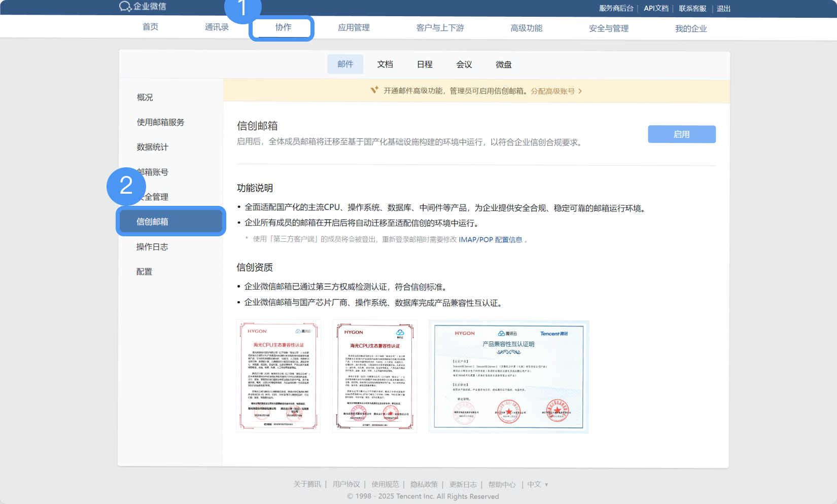Open 分配高级账号 chevron arrow

[580, 91]
